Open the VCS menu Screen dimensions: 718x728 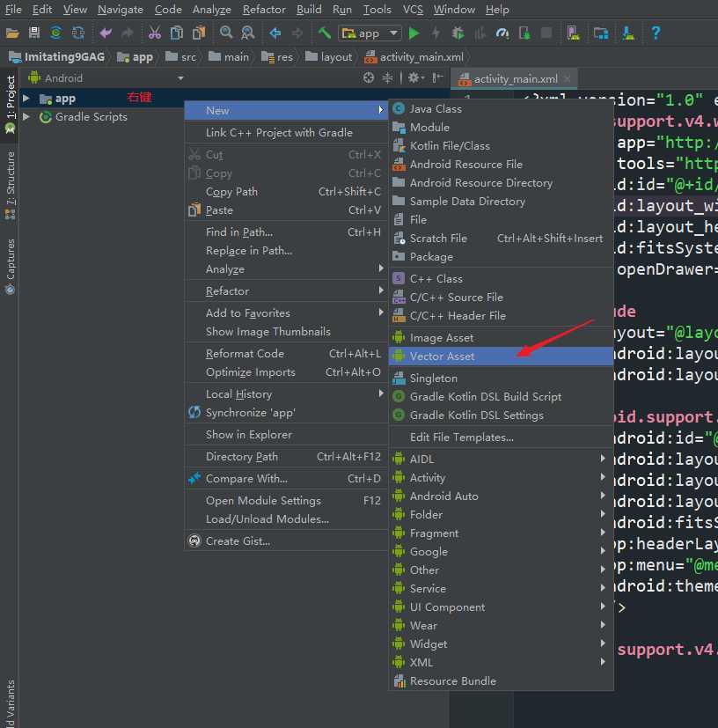point(413,10)
